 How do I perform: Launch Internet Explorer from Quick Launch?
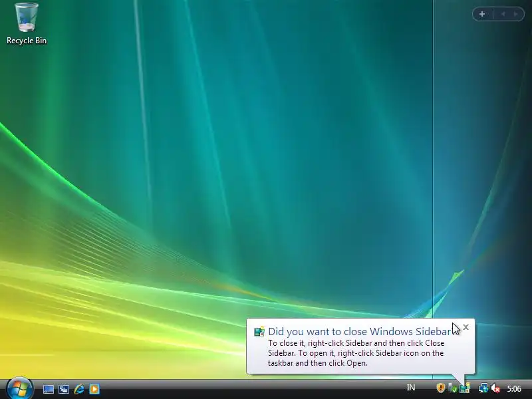coord(79,389)
